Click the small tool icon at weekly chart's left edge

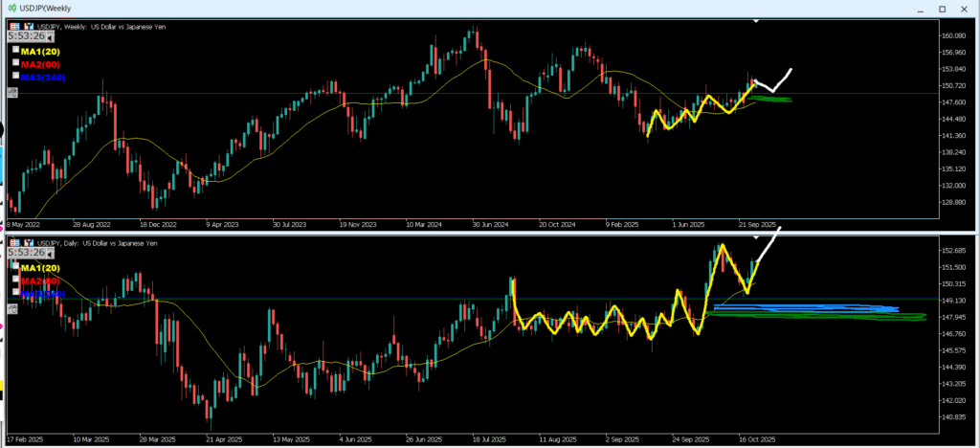coord(12,92)
